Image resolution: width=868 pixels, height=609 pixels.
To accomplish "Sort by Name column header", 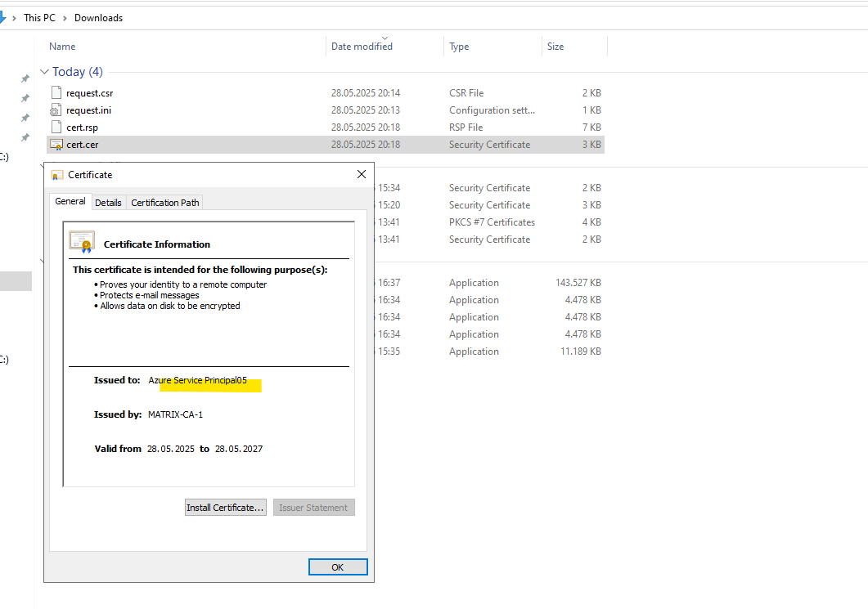I will (62, 47).
